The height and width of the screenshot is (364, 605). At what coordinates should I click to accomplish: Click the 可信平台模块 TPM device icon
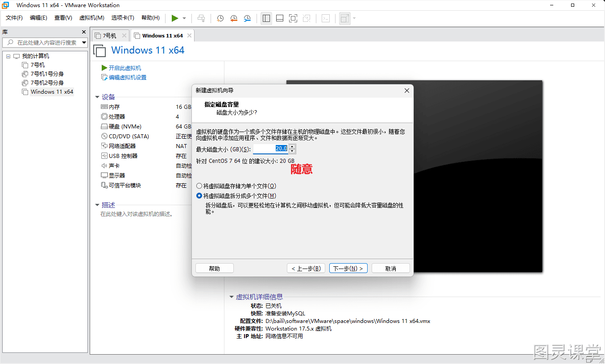[x=104, y=186]
